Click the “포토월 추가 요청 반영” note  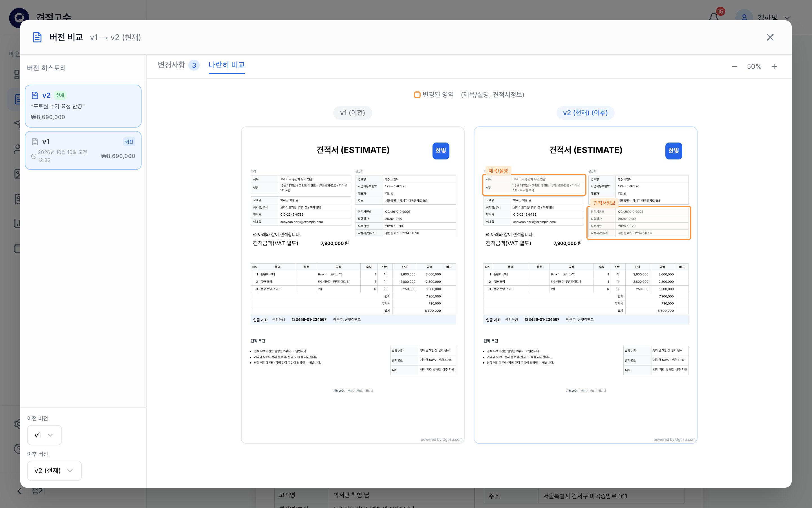pyautogui.click(x=58, y=106)
